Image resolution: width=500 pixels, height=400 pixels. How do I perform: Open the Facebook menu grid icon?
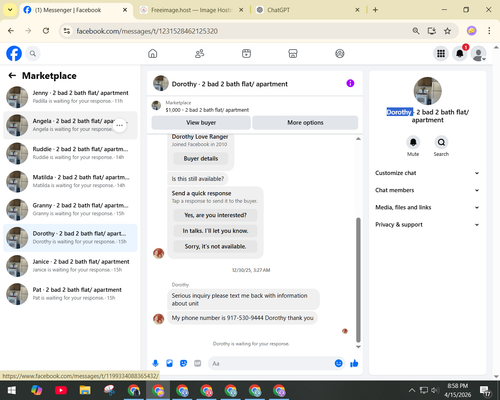coord(441,53)
